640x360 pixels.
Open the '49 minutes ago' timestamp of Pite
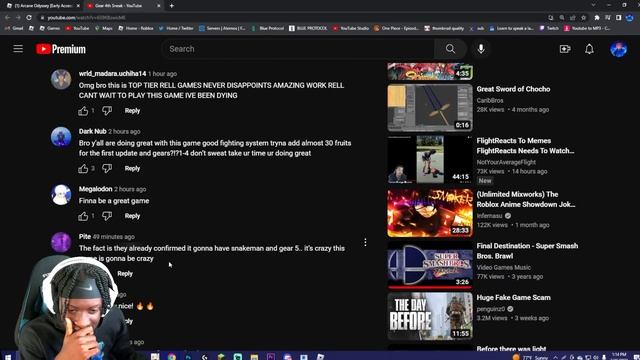click(x=113, y=237)
